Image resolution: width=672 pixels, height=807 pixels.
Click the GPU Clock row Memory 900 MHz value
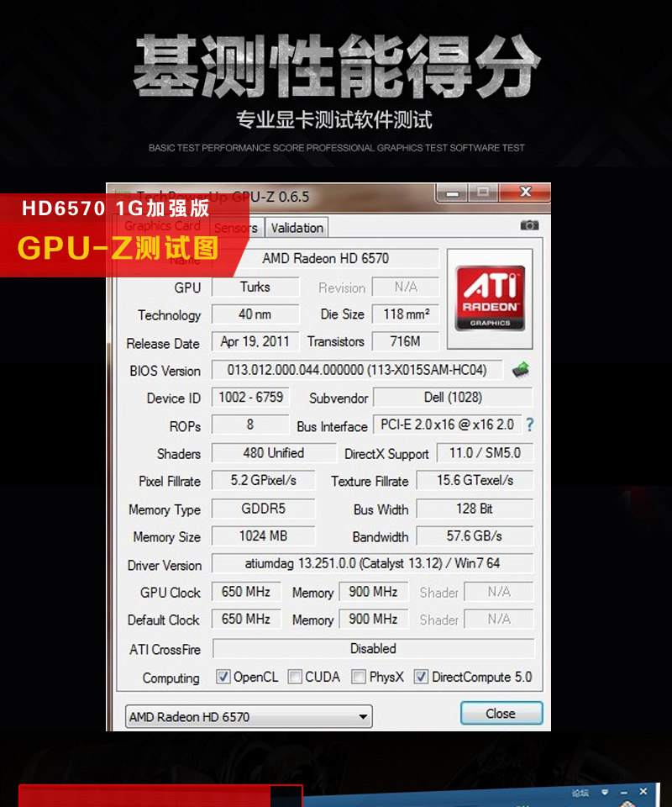tap(374, 591)
